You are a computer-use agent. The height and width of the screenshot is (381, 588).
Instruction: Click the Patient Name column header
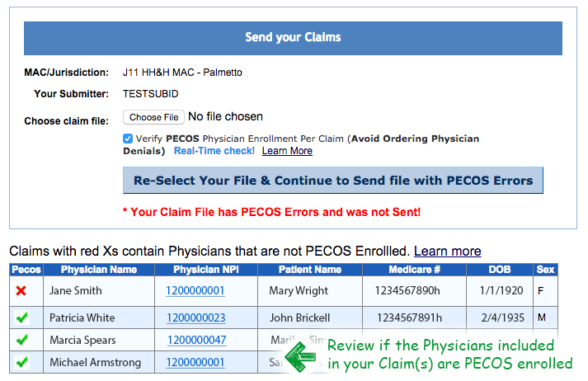310,270
